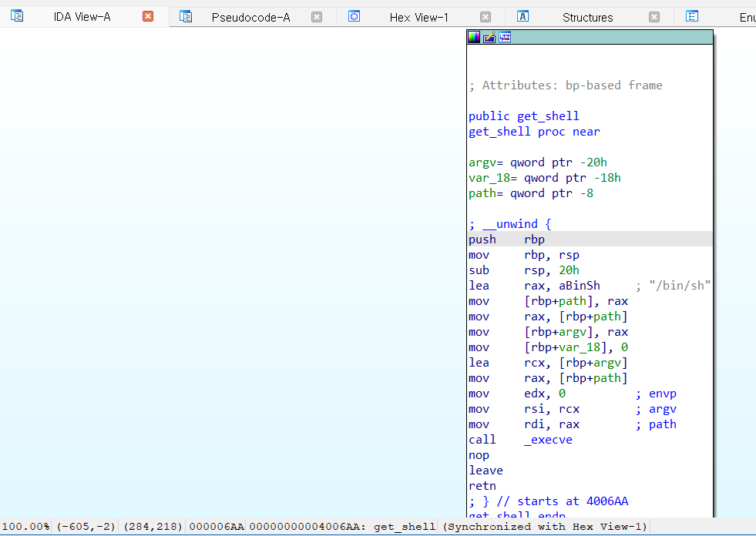This screenshot has height=536, width=756.
Task: Select 'lea rcx, [rbp+argv]' line
Action: [x=548, y=363]
